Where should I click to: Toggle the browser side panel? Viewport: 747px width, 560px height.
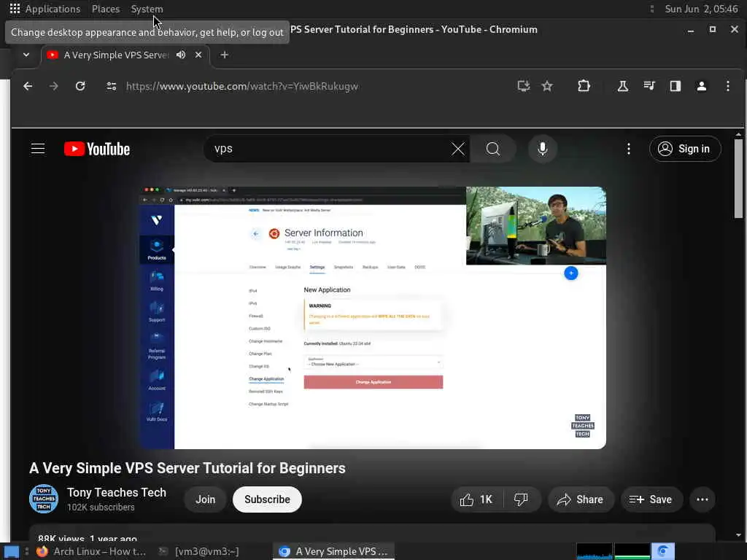[x=675, y=86]
